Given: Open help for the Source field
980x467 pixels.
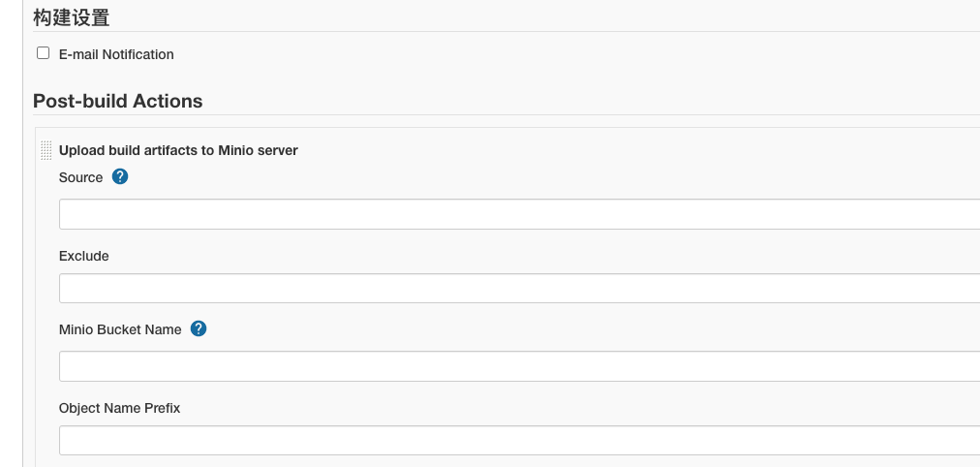Looking at the screenshot, I should (120, 177).
